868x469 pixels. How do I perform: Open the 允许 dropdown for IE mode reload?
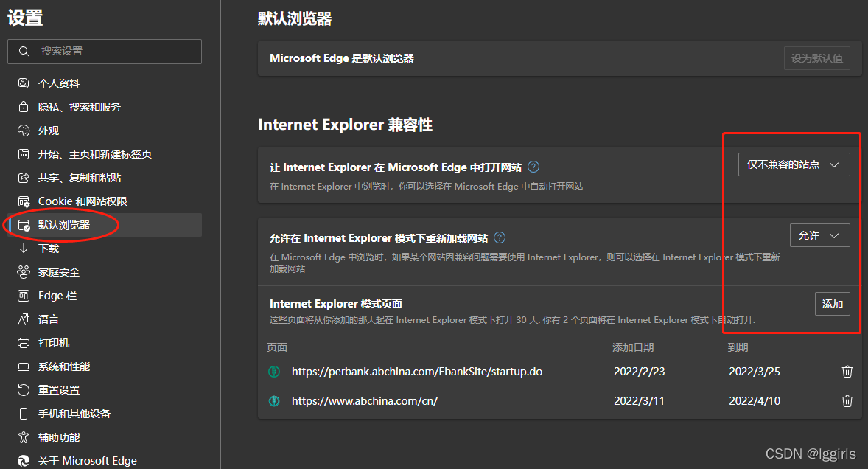pos(819,235)
